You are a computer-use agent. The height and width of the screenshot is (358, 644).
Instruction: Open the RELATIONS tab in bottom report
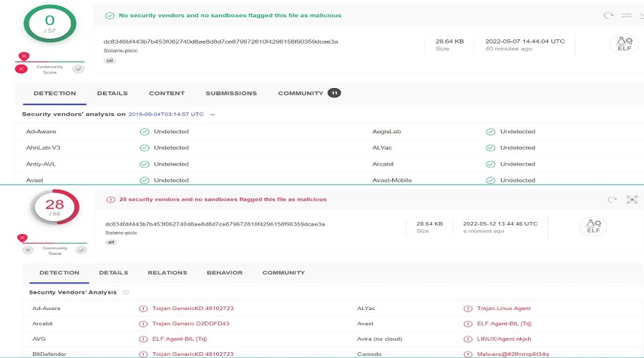[167, 273]
